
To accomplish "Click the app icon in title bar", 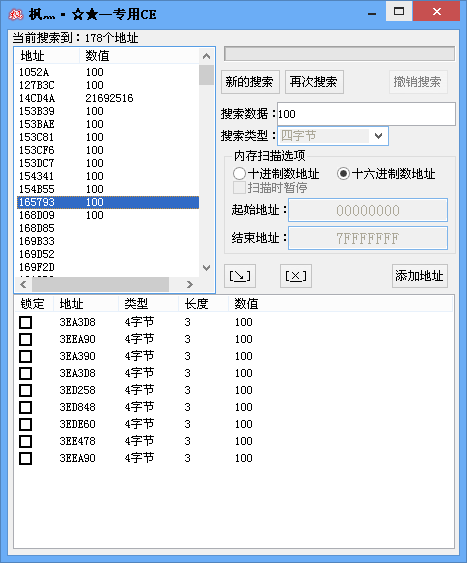I will (16, 14).
